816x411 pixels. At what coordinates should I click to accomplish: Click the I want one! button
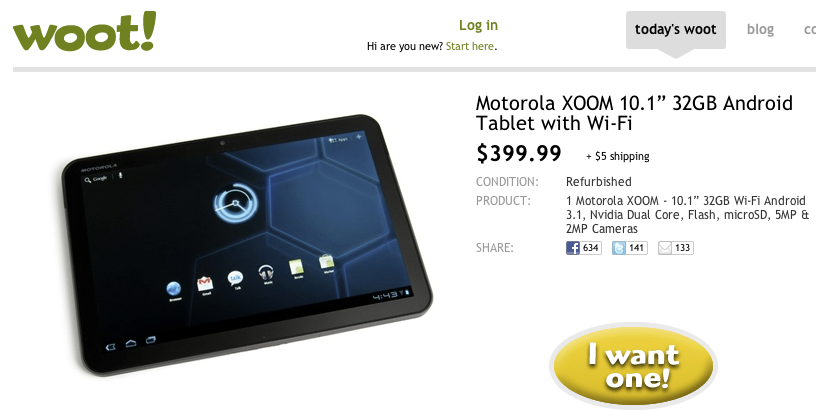click(633, 365)
